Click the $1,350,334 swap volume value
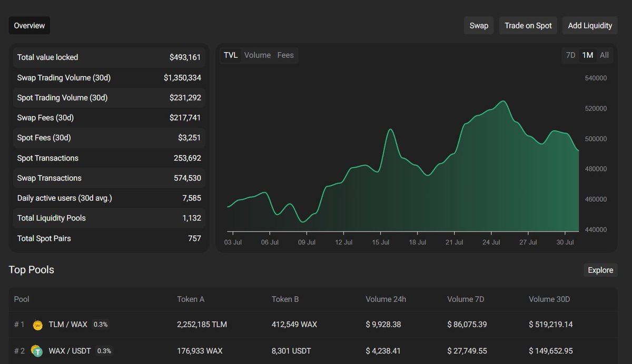 (182, 78)
